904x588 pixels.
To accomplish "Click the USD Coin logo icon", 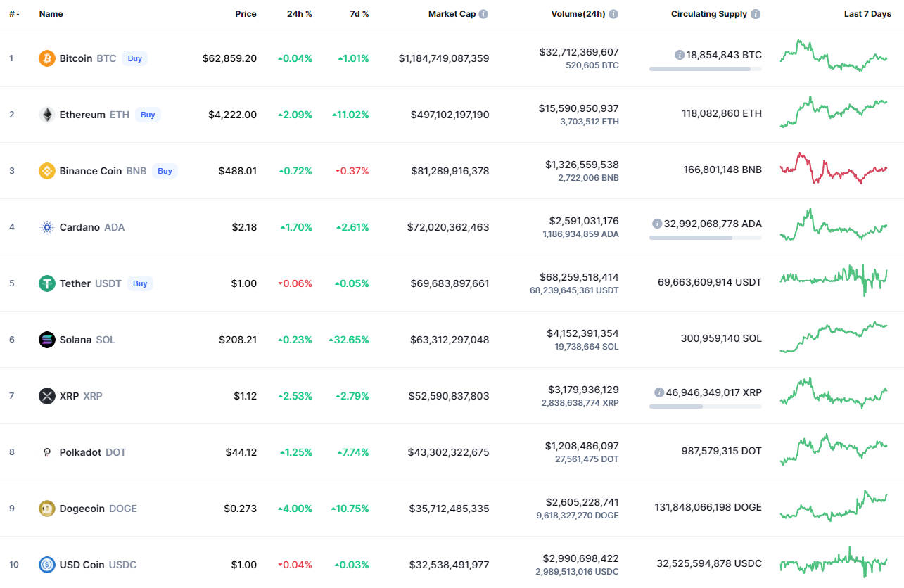I will pos(47,565).
